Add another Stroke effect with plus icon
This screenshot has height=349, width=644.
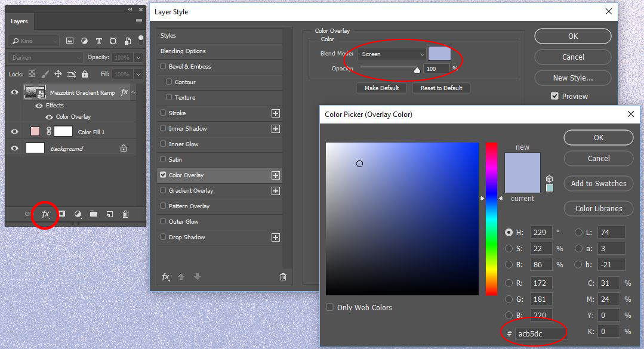[x=275, y=113]
